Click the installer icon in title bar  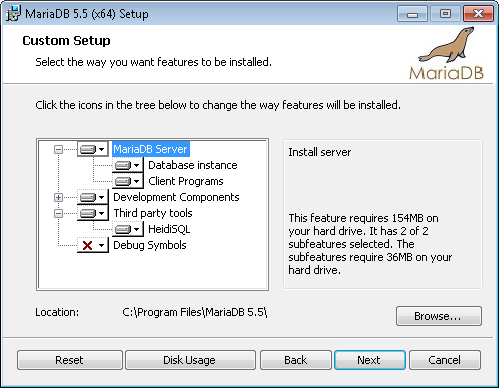pyautogui.click(x=13, y=13)
